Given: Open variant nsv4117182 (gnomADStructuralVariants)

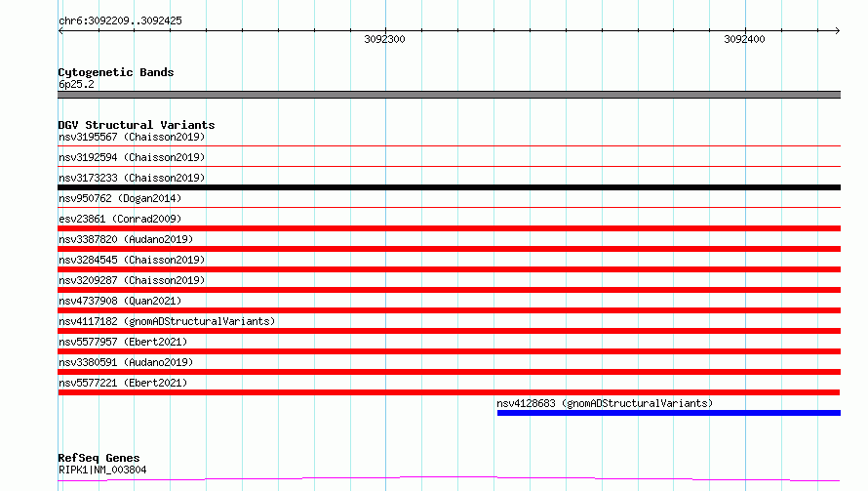Looking at the screenshot, I should [x=167, y=321].
